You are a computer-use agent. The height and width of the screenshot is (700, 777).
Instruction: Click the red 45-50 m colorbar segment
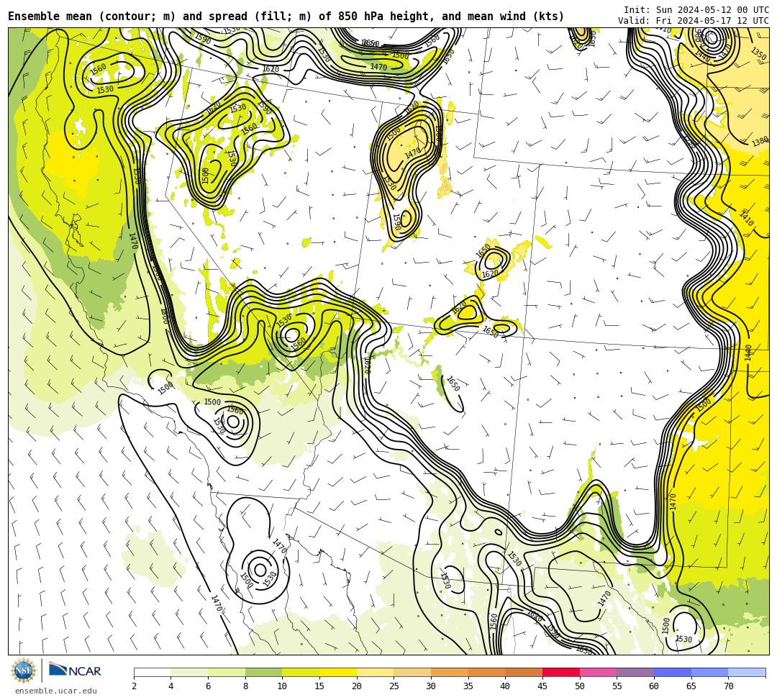(561, 672)
